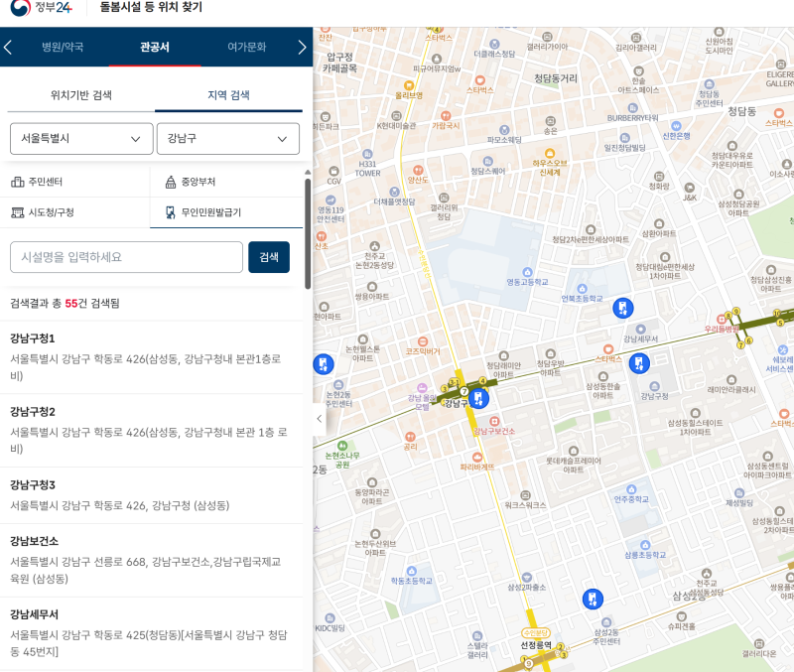Click the 언주중학교 map icon
Viewport: 794px width, 672px height.
[x=631, y=489]
